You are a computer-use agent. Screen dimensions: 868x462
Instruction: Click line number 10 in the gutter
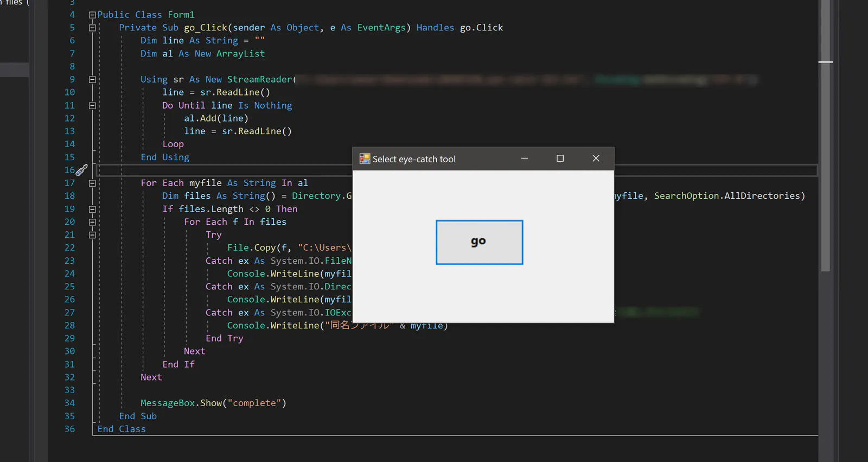69,92
